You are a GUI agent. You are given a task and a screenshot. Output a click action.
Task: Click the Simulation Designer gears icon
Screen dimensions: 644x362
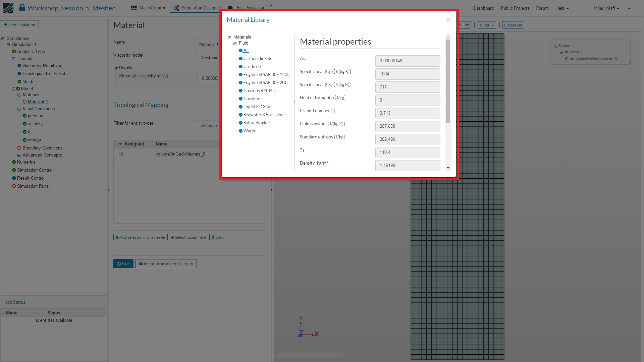pyautogui.click(x=176, y=8)
